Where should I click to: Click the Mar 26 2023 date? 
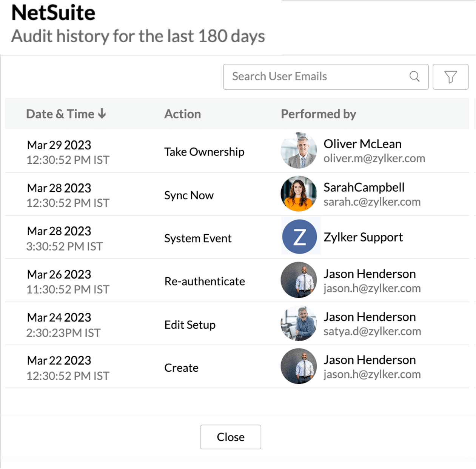click(x=59, y=274)
